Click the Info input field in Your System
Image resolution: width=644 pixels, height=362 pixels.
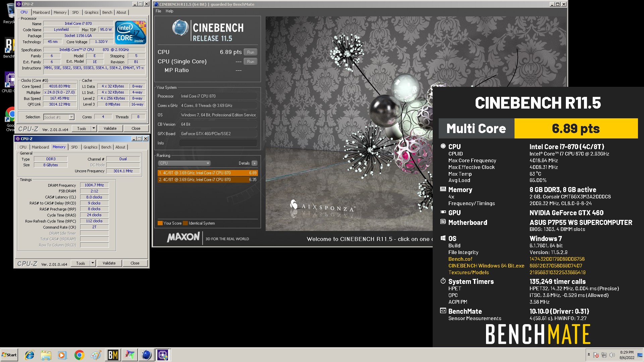pyautogui.click(x=218, y=143)
